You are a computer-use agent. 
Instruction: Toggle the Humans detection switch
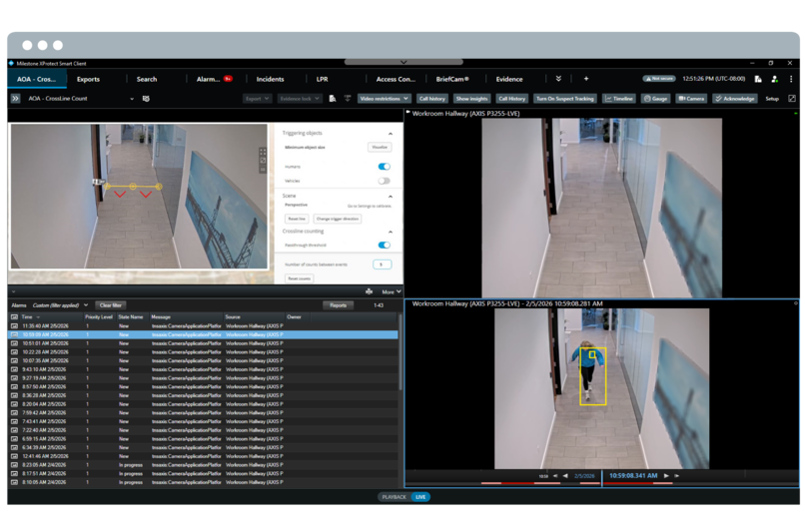point(384,167)
